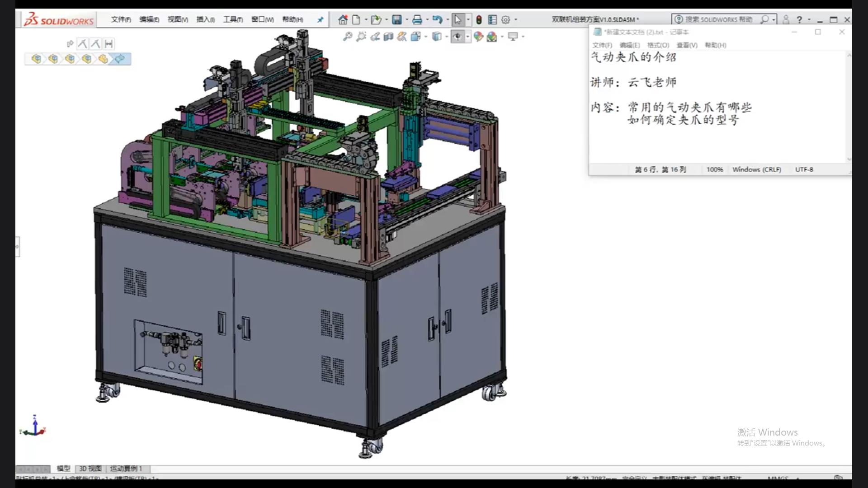
Task: Expand the Options gear dropdown arrow
Action: coord(516,19)
